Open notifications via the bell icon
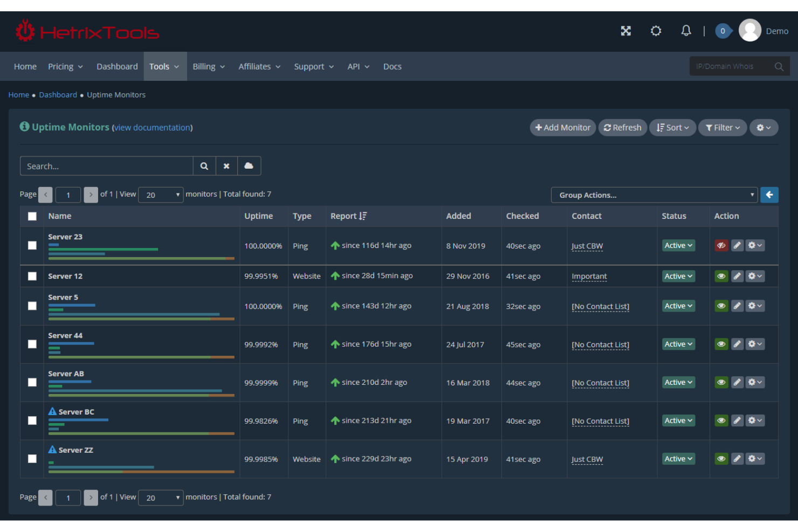This screenshot has height=532, width=798. (686, 31)
